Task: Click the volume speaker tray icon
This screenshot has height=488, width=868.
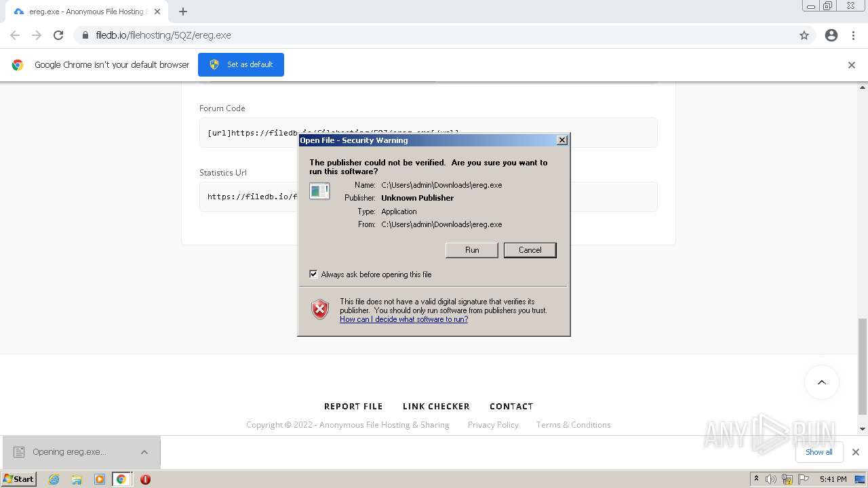Action: click(771, 479)
